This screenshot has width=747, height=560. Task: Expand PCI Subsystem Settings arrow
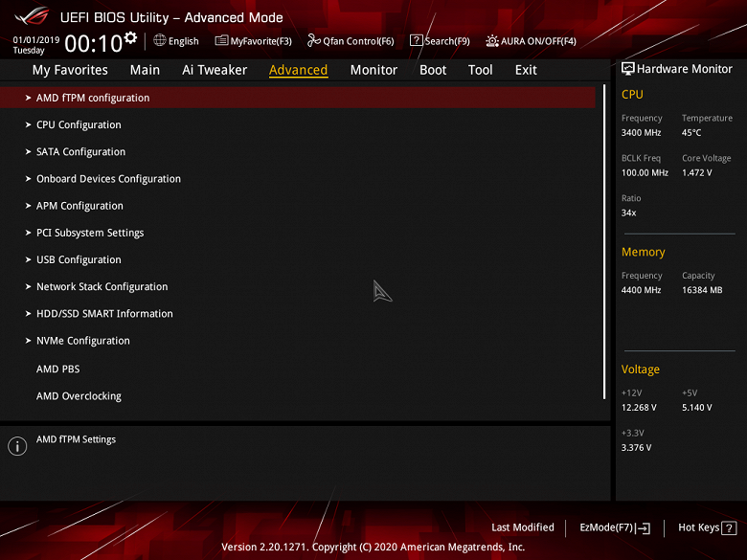[28, 233]
